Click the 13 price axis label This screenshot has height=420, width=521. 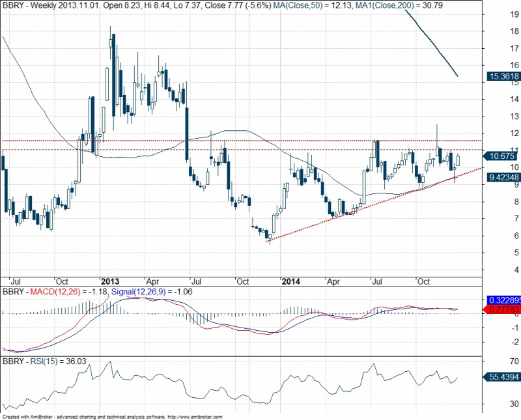coord(514,117)
